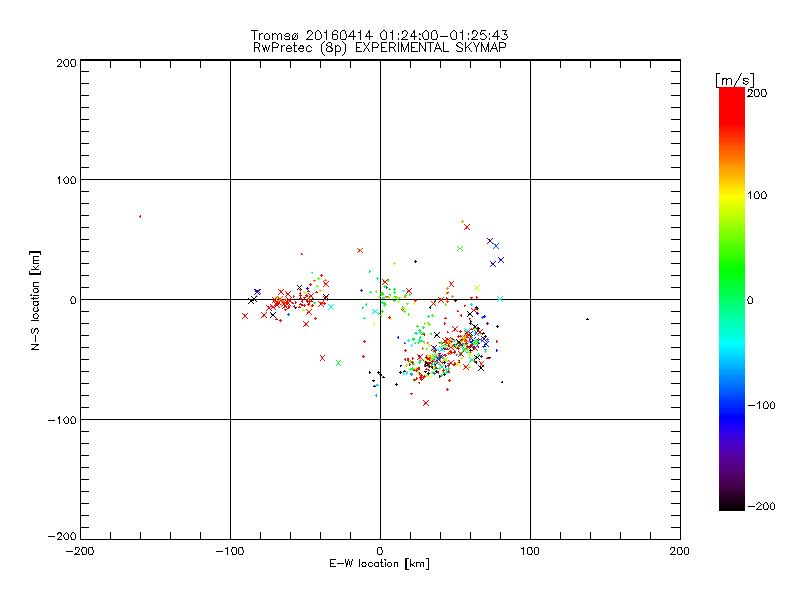Viewport: 800px width, 600px height.
Task: Click the colorbar label '200' at top
Action: click(757, 93)
